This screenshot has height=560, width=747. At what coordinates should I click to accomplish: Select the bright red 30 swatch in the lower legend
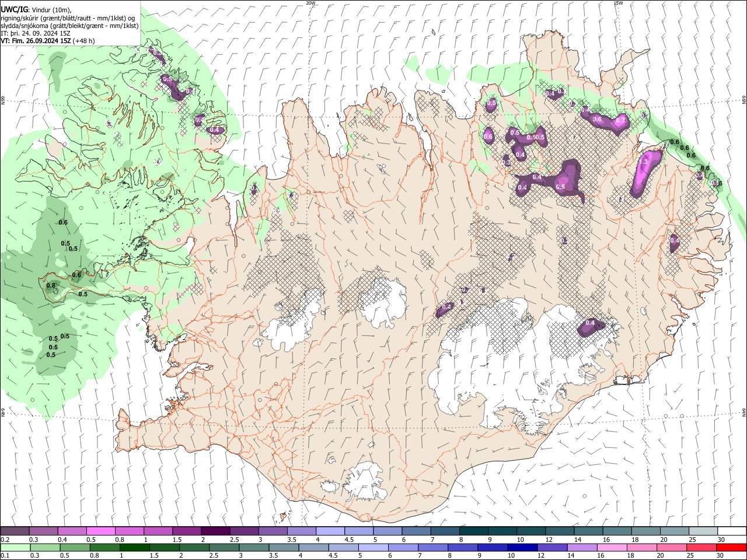click(731, 547)
